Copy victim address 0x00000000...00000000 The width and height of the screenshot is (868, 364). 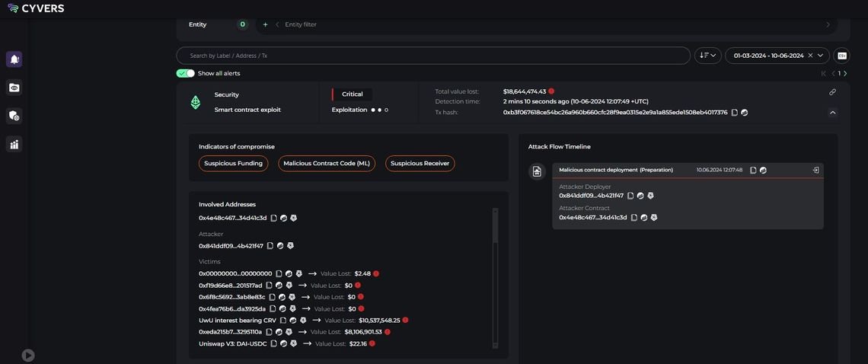(279, 273)
